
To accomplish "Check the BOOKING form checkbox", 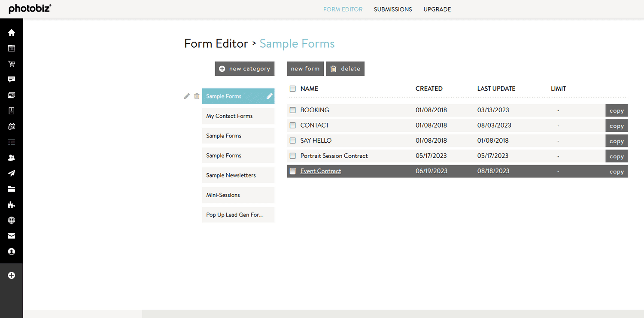I will tap(293, 110).
